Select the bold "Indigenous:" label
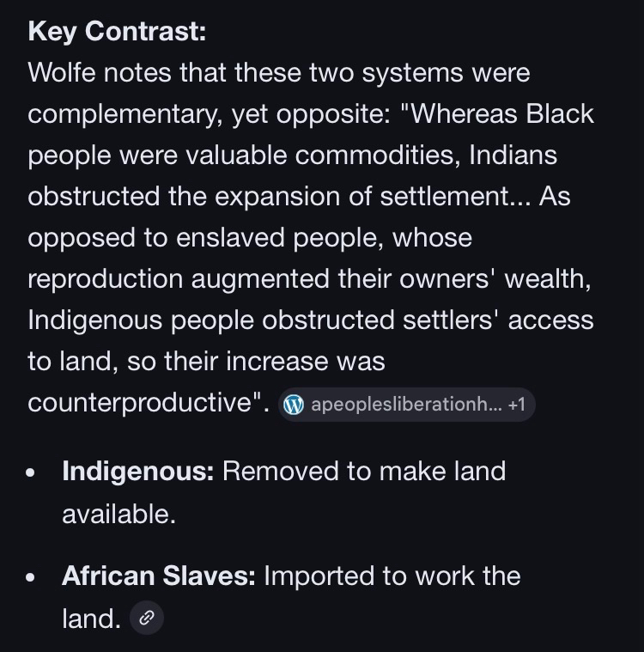This screenshot has width=644, height=652. point(137,472)
